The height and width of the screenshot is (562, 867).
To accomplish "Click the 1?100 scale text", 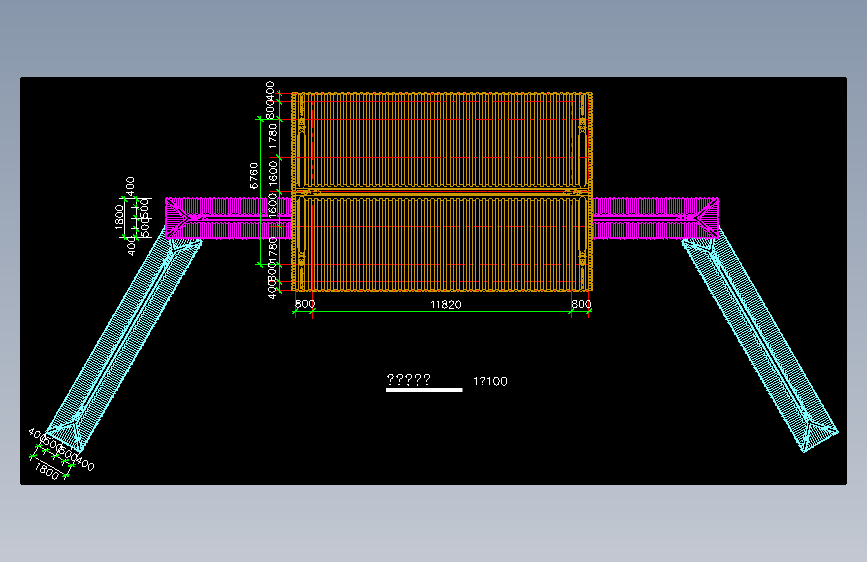I will pyautogui.click(x=490, y=381).
